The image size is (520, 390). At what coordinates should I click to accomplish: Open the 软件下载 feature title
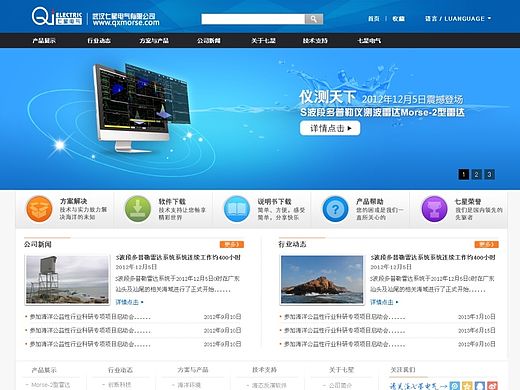point(172,201)
